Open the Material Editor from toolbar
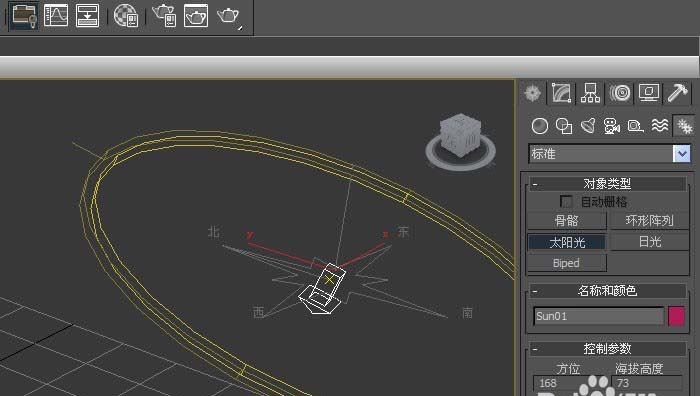Viewport: 700px width, 396px height. pos(125,16)
